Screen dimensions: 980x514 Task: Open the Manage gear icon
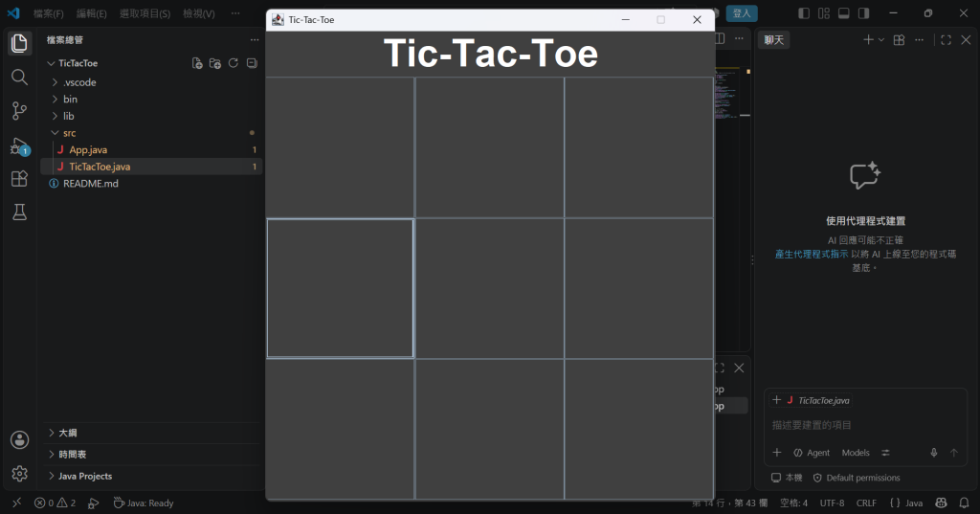point(19,474)
